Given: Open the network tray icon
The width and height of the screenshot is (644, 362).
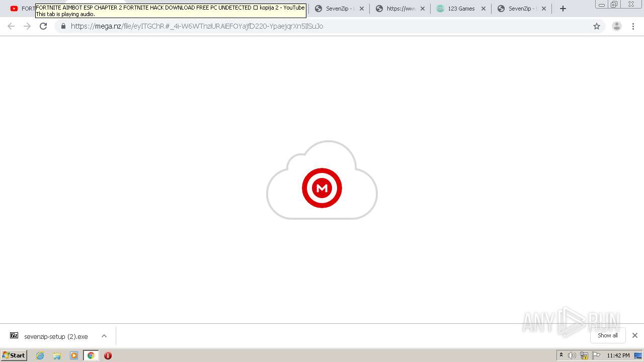Looking at the screenshot, I should coord(584,355).
